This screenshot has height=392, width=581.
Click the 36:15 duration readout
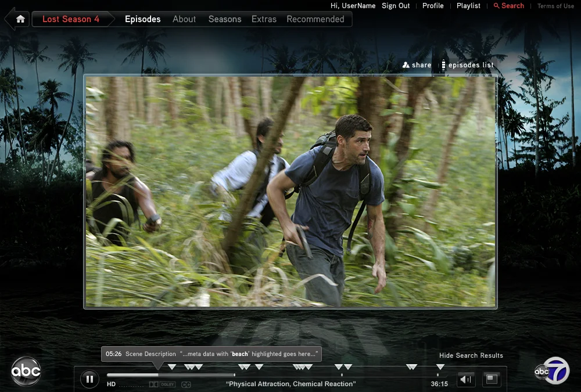tap(439, 384)
